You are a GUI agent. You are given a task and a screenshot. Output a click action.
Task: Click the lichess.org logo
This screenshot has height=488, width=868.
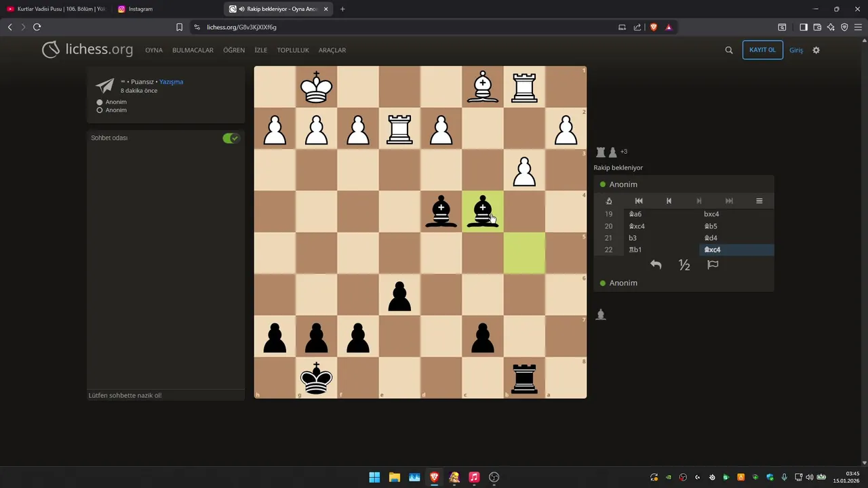[87, 49]
